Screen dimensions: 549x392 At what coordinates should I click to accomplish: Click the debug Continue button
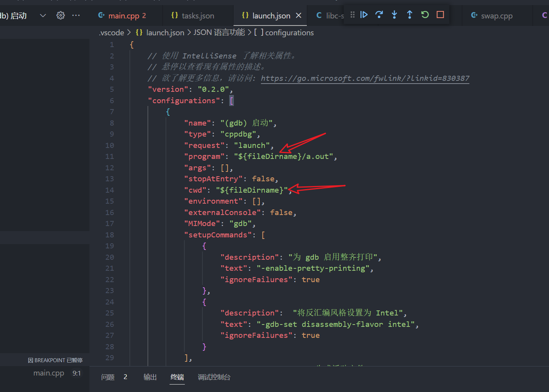[x=364, y=15]
